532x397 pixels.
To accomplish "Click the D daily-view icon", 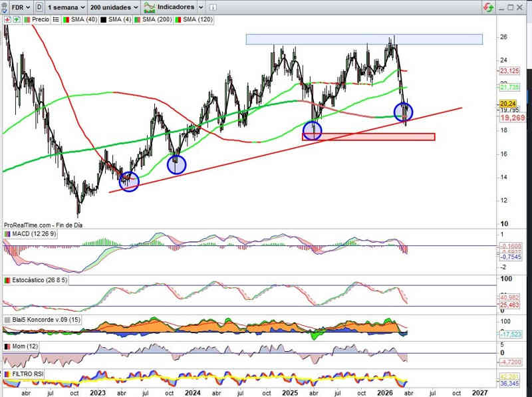I will tap(41, 7).
